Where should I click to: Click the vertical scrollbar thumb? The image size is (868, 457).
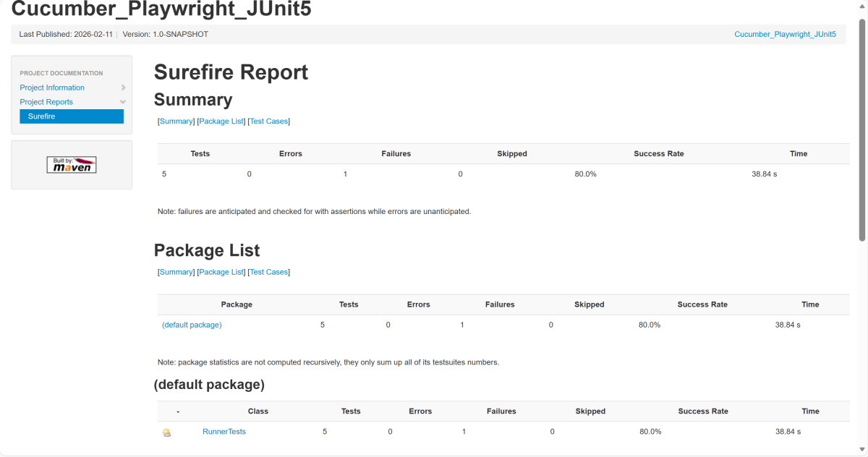coord(861,130)
